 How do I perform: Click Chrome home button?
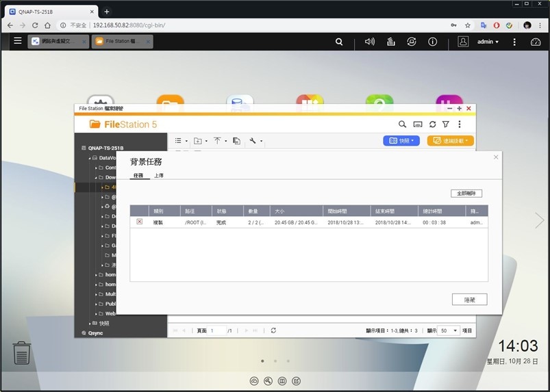[47, 25]
